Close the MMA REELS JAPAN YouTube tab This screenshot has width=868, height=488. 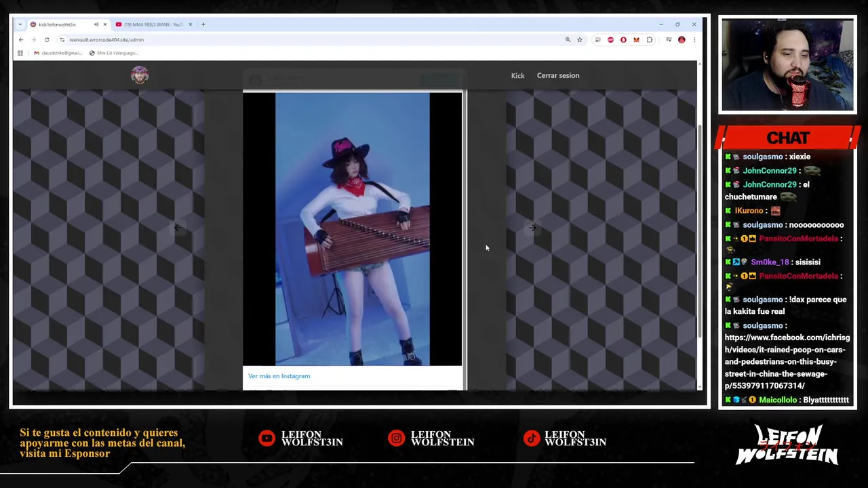(x=191, y=24)
